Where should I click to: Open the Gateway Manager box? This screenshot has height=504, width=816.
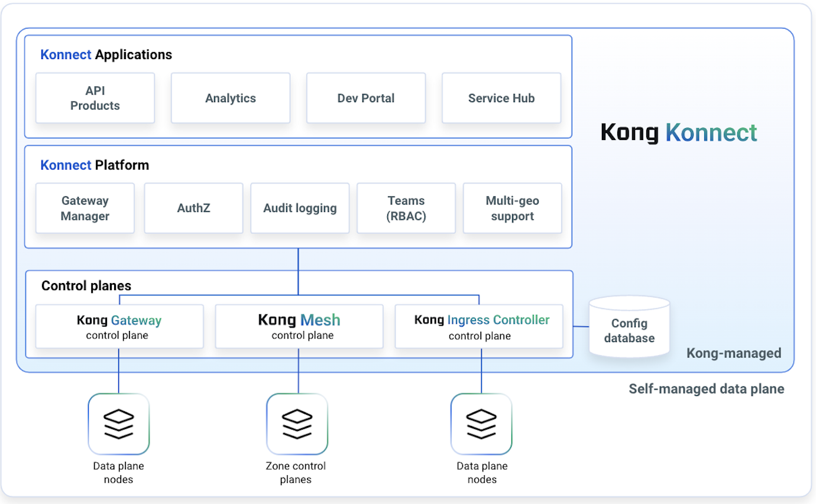coord(85,208)
